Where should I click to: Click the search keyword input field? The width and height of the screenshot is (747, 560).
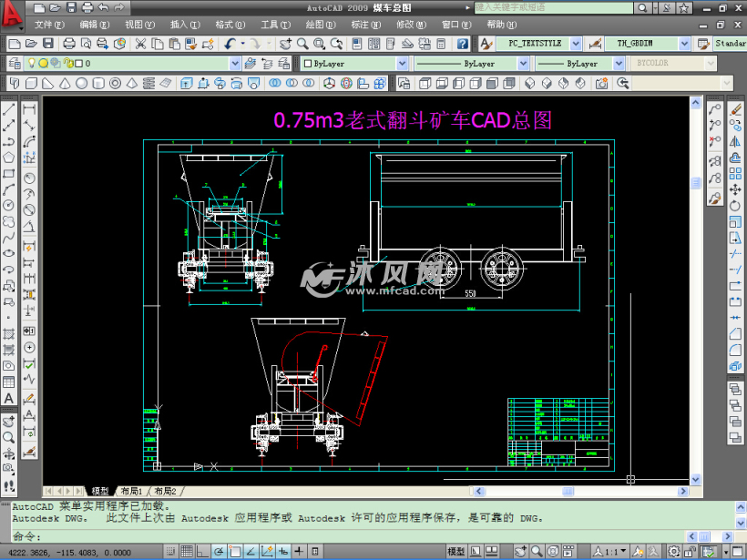point(554,7)
